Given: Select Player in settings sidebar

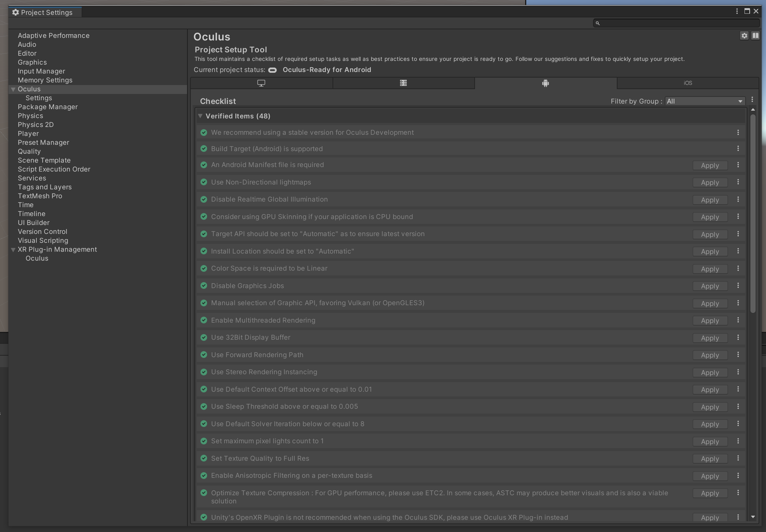Looking at the screenshot, I should pos(28,134).
